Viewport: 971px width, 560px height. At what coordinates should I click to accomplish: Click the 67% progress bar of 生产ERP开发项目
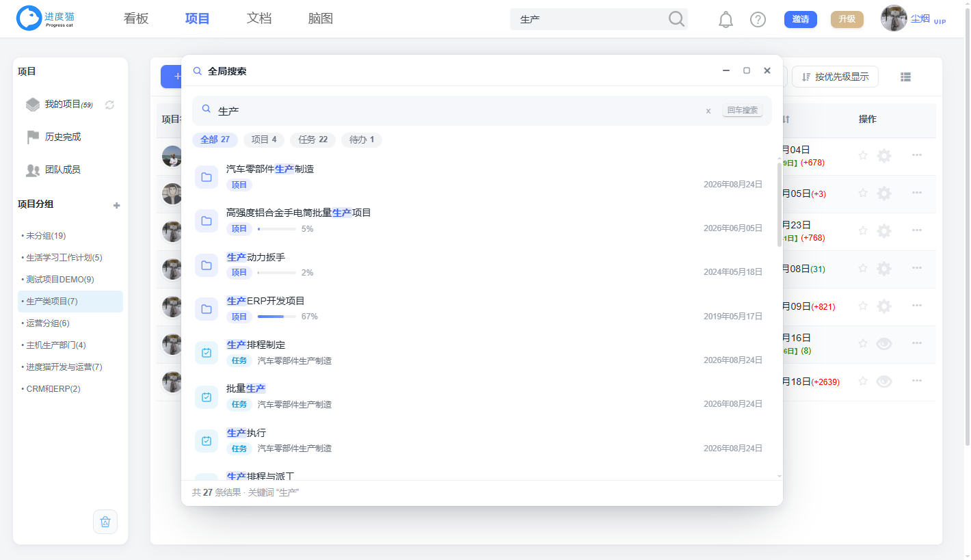coord(277,317)
